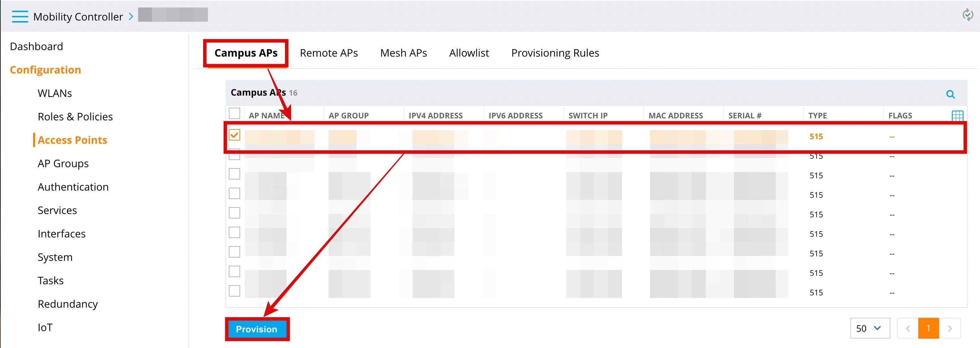Sort by FLAGS column header
Image resolution: width=980 pixels, height=348 pixels.
900,116
